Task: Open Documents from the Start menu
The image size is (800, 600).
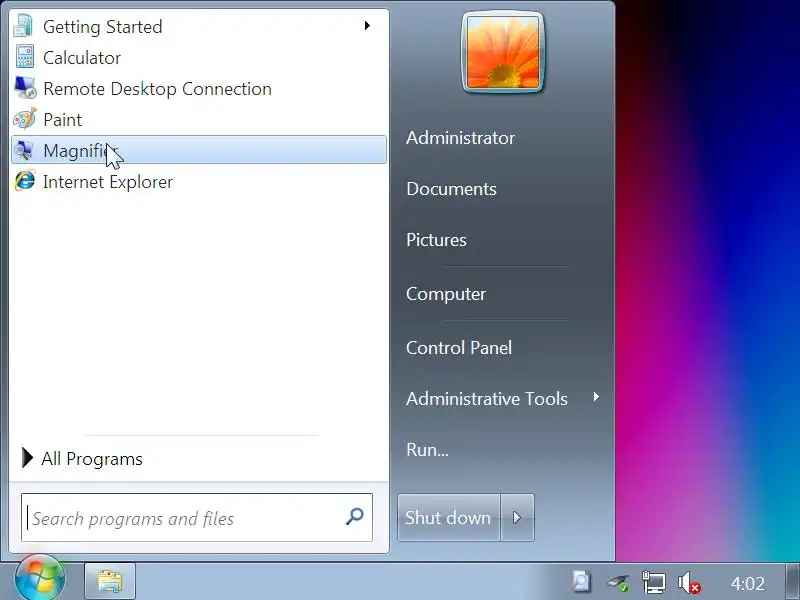Action: [x=452, y=189]
